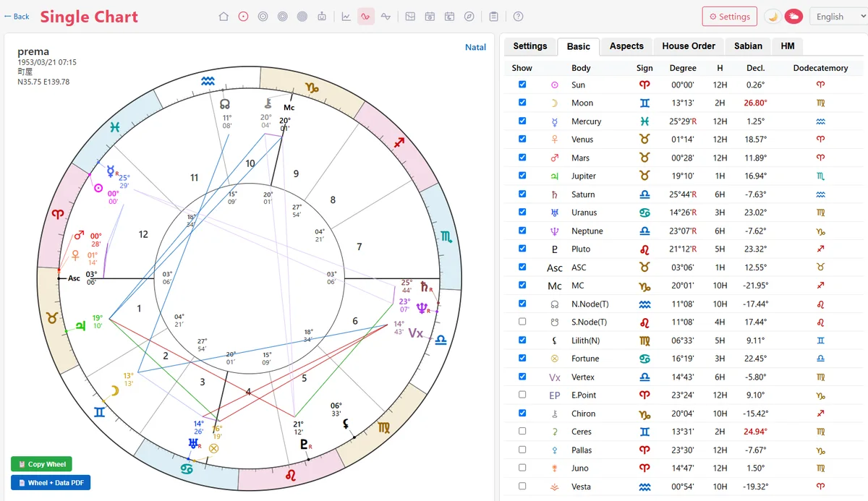Click the Uranus degree 14°26'R cell
868x501 pixels.
(x=683, y=213)
